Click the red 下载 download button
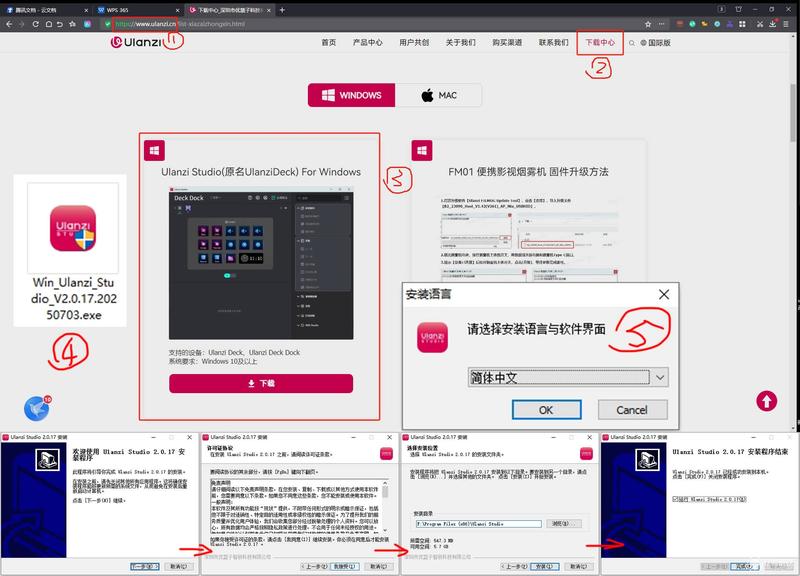 click(261, 384)
